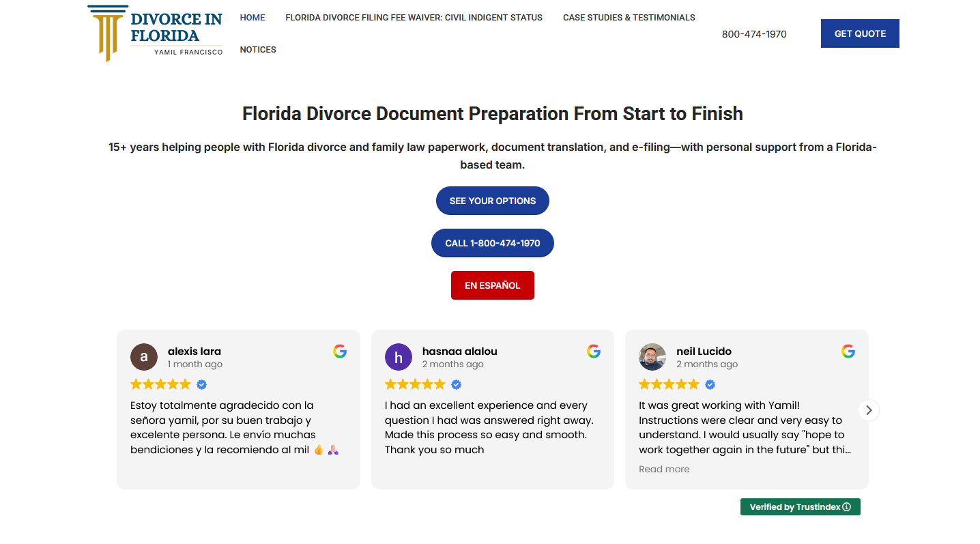Click the Verified by Trustindex badge

pyautogui.click(x=801, y=506)
